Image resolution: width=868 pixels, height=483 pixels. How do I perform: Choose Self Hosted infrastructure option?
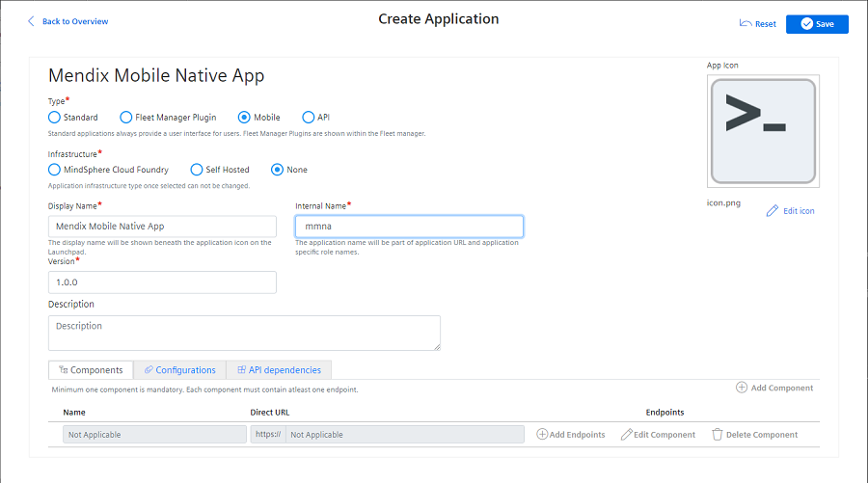[196, 170]
